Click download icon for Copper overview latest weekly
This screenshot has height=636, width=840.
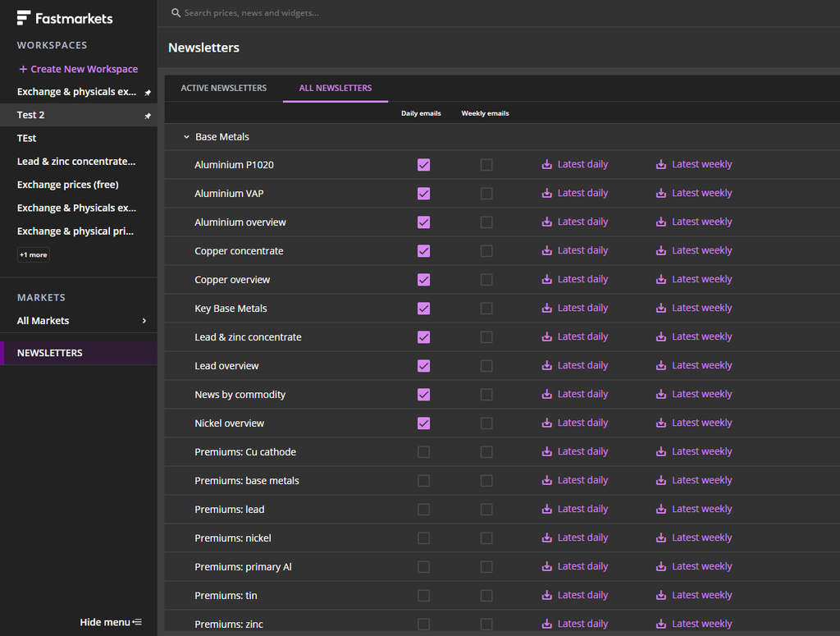click(661, 280)
